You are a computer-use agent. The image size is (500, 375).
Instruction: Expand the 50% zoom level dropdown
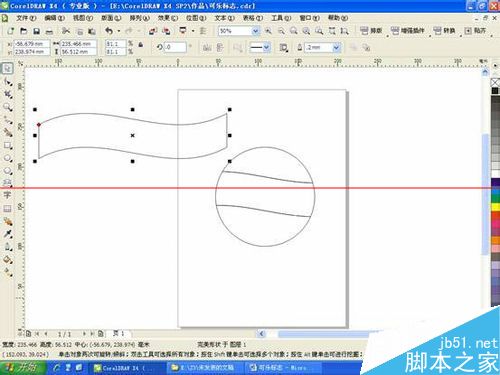pos(256,31)
